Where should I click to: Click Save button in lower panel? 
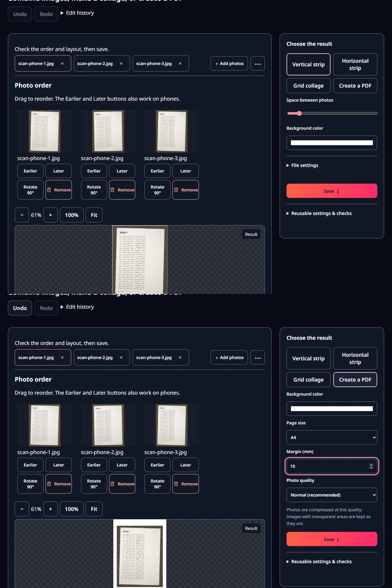click(x=332, y=539)
